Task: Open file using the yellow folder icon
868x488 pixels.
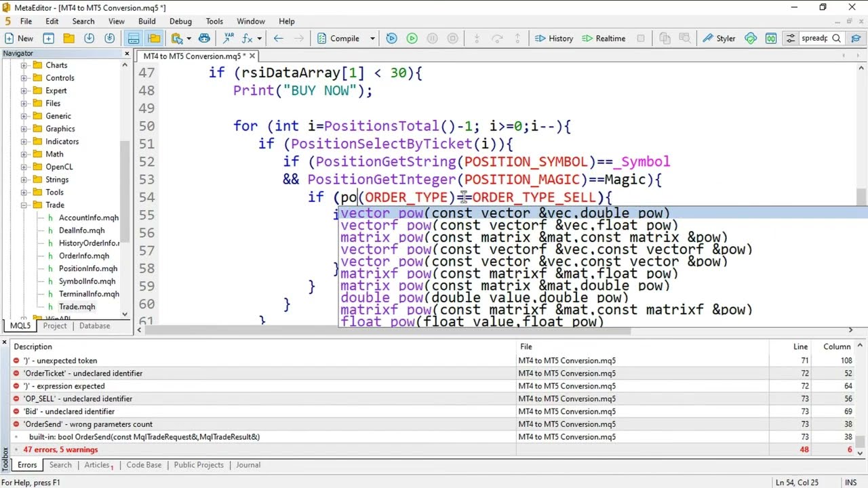Action: coord(68,39)
